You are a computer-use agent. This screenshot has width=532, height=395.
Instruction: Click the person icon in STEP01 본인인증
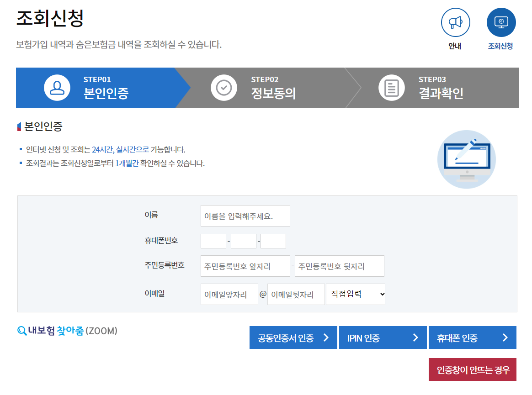click(57, 88)
